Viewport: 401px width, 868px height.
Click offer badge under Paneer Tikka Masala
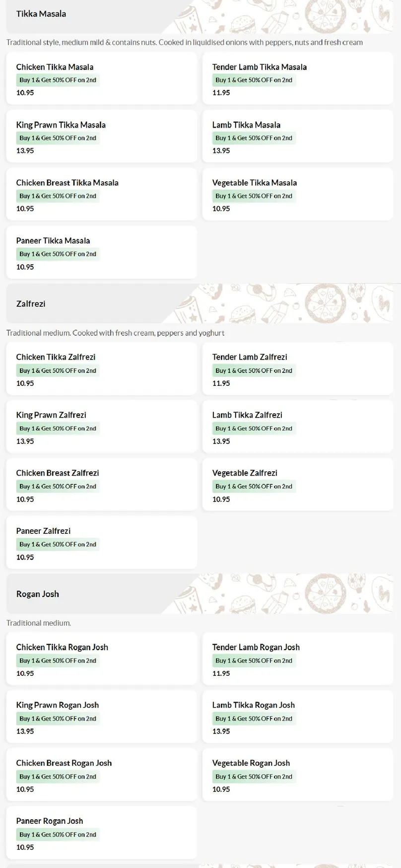click(x=58, y=254)
